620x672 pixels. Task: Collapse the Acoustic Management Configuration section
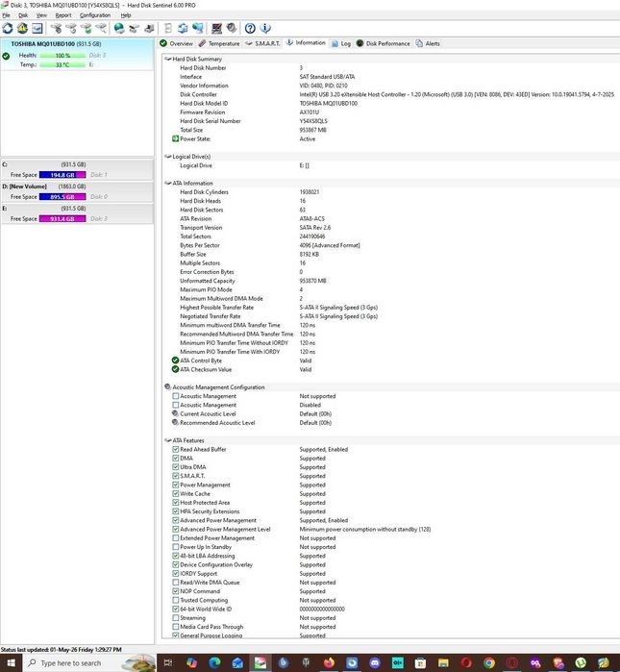coord(168,386)
